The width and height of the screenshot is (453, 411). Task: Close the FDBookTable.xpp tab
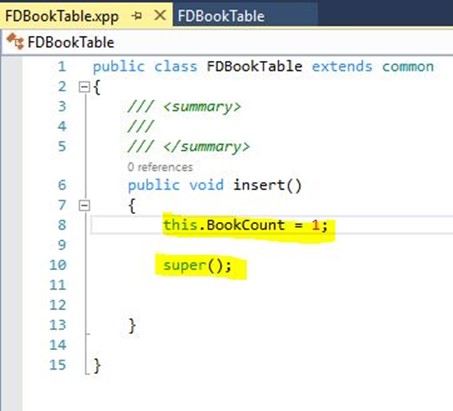pyautogui.click(x=160, y=15)
